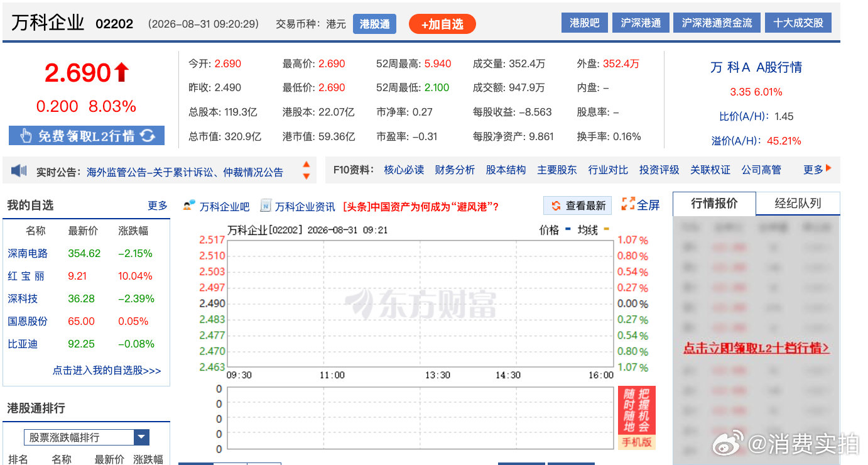Image resolution: width=868 pixels, height=465 pixels.
Task: Expand 更多 in F10 resources row
Action: point(817,169)
